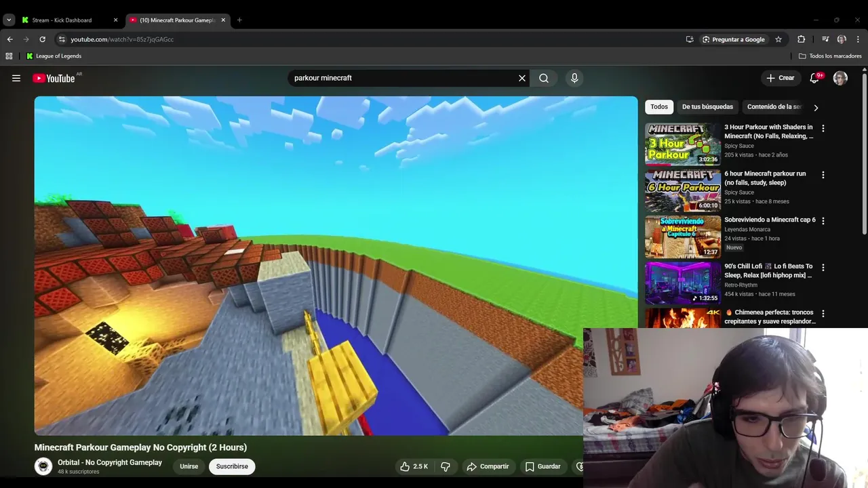Open site information icon in address bar
This screenshot has height=488, width=868.
[62, 39]
